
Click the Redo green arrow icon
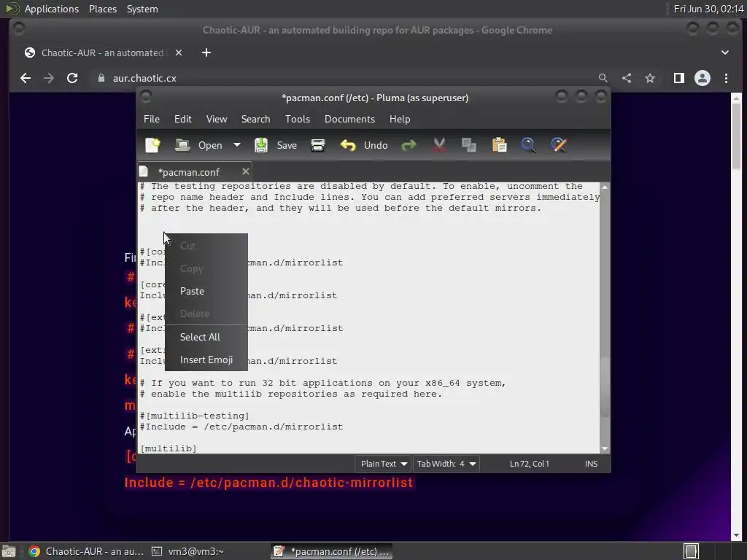click(409, 145)
